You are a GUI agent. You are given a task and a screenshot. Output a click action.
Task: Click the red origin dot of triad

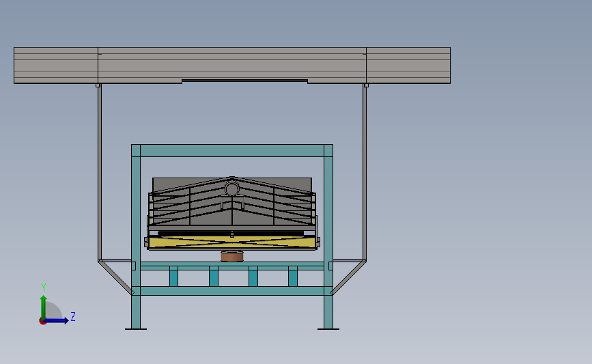[42, 322]
